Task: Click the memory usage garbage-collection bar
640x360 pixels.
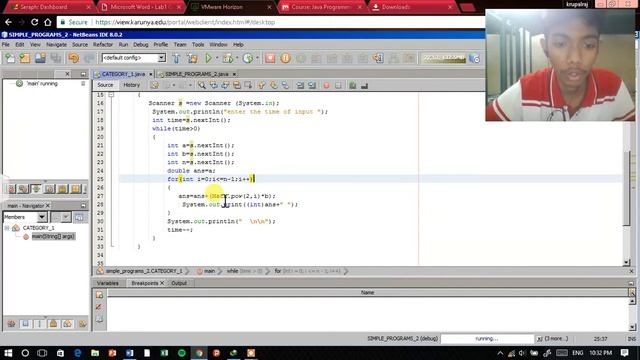Action: click(x=444, y=58)
